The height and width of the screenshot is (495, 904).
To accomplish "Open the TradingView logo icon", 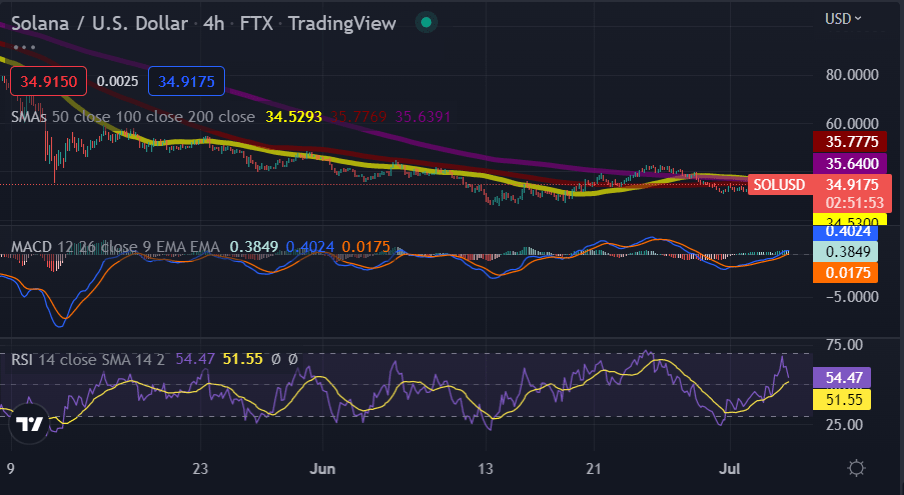I will (x=29, y=424).
